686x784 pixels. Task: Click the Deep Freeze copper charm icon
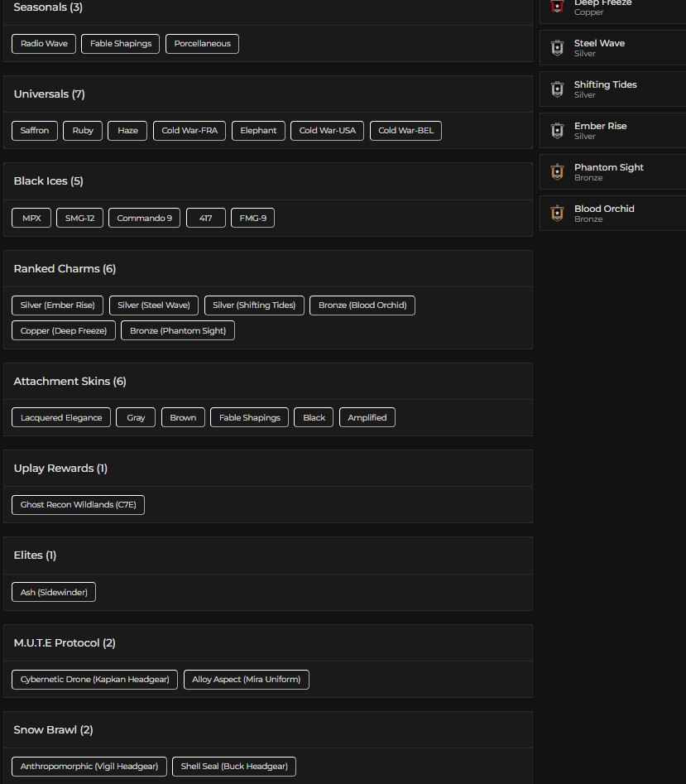coord(557,7)
